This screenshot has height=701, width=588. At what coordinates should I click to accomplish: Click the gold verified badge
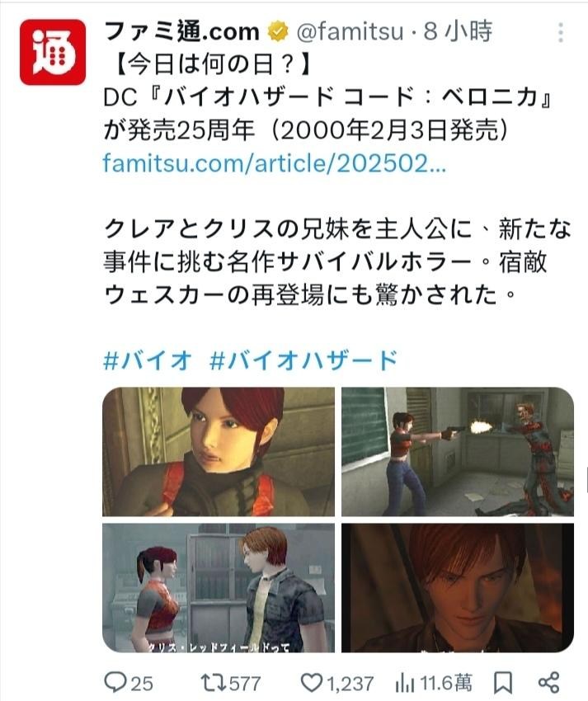278,31
